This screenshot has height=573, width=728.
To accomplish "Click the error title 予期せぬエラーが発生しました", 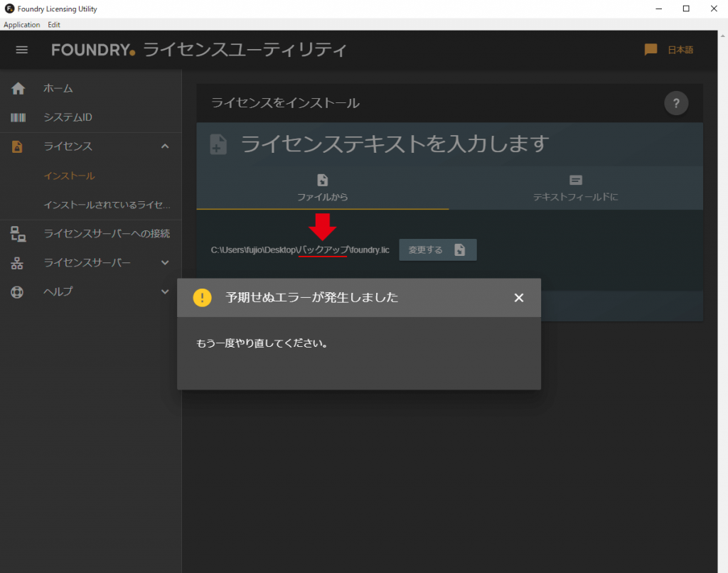I will click(x=311, y=298).
